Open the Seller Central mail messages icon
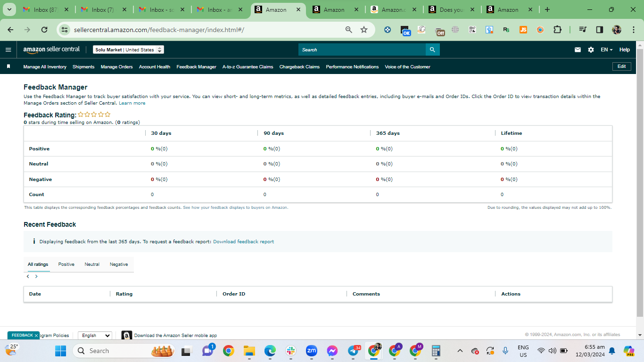The height and width of the screenshot is (362, 644). click(578, 49)
